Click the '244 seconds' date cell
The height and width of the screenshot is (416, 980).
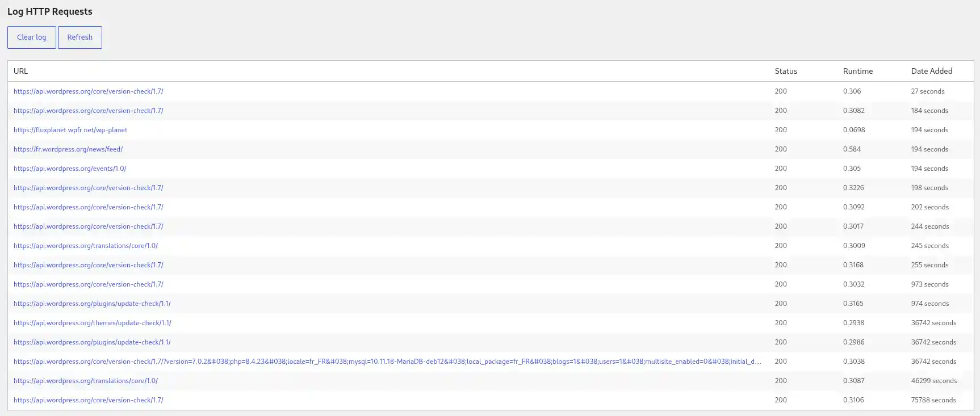(930, 226)
